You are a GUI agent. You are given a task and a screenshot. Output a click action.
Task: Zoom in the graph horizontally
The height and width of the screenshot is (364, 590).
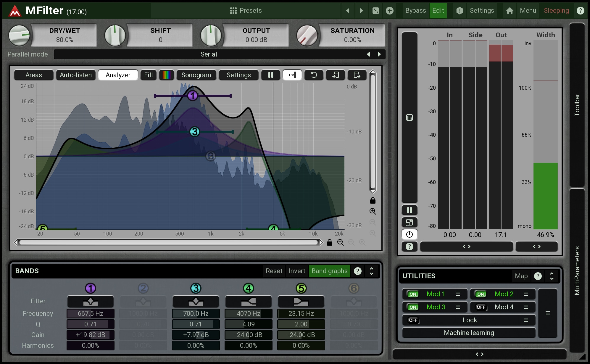pyautogui.click(x=341, y=242)
